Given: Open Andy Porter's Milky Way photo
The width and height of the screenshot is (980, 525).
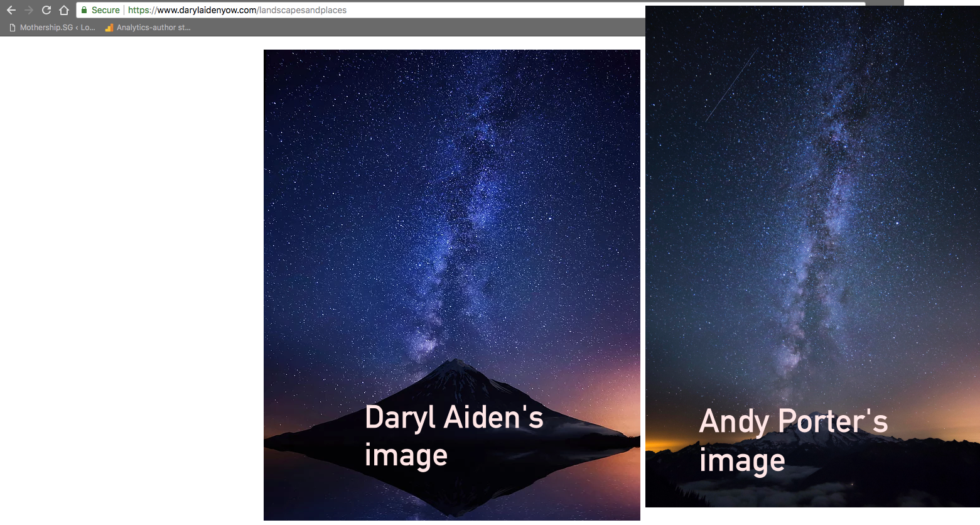Looking at the screenshot, I should click(812, 256).
